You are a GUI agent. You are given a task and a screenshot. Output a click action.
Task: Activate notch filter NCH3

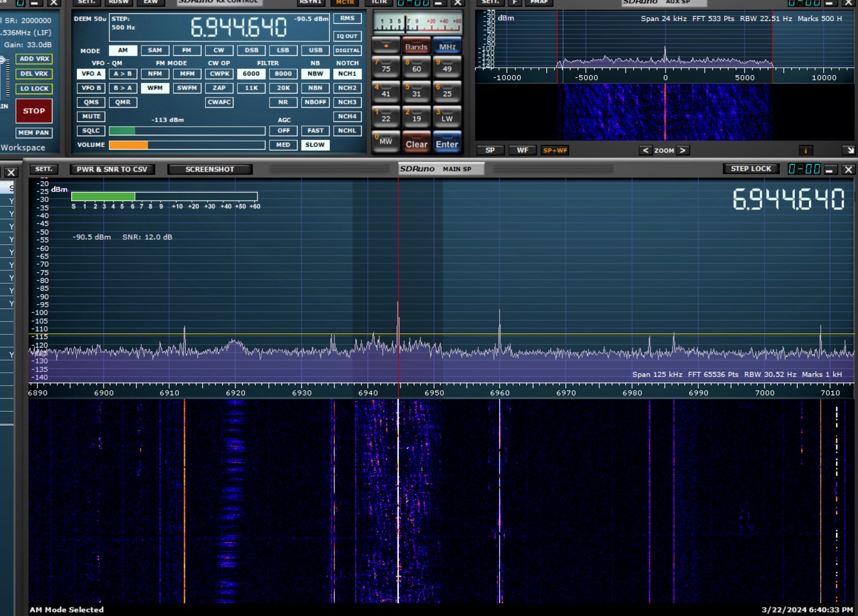click(x=348, y=102)
